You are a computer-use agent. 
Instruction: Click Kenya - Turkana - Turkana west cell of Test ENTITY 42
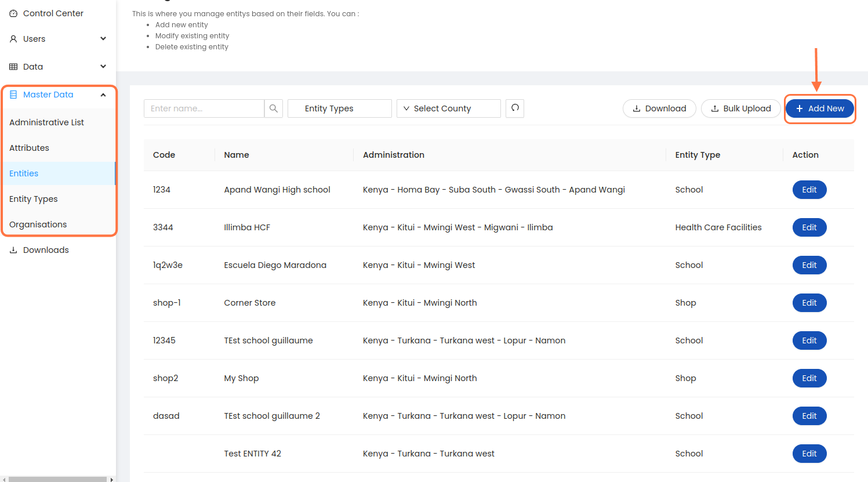(428, 454)
